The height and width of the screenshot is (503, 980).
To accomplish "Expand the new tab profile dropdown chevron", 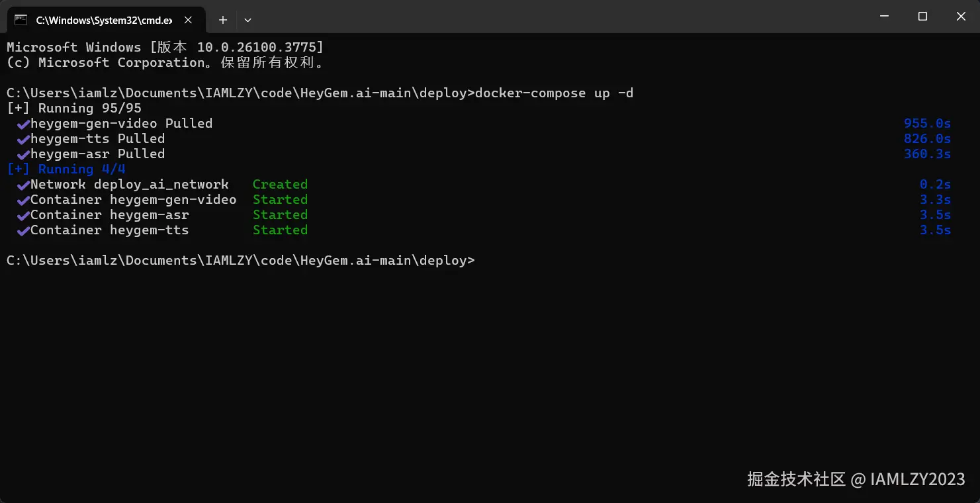I will coord(247,20).
